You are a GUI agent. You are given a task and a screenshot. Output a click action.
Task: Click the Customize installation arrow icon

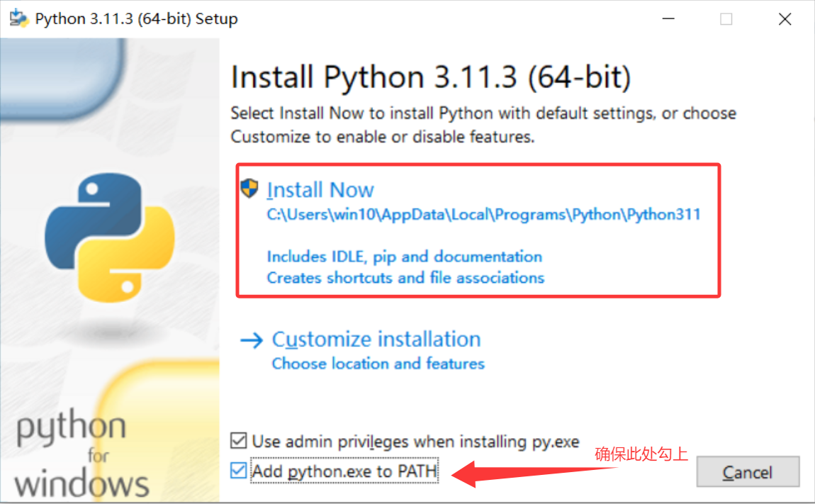(x=252, y=340)
